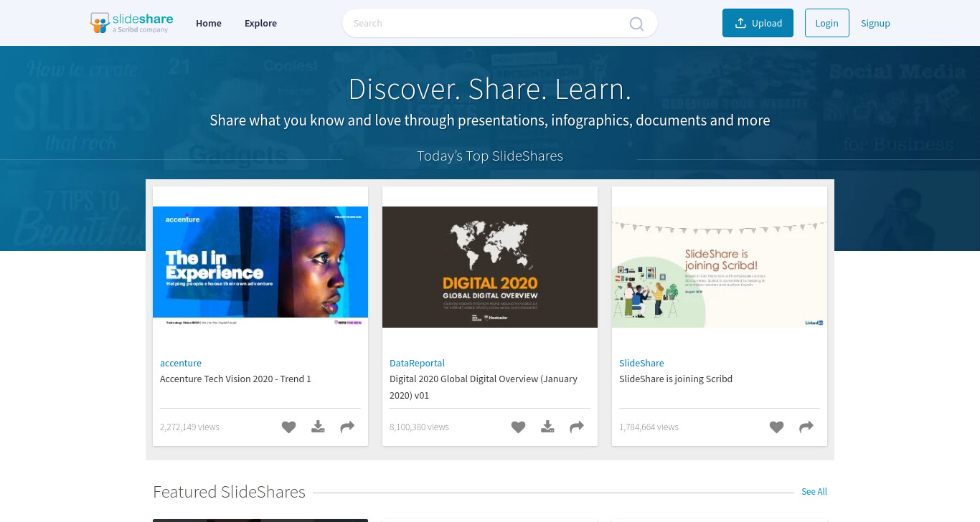Click the Upload button
Image resolution: width=980 pixels, height=522 pixels.
click(758, 23)
